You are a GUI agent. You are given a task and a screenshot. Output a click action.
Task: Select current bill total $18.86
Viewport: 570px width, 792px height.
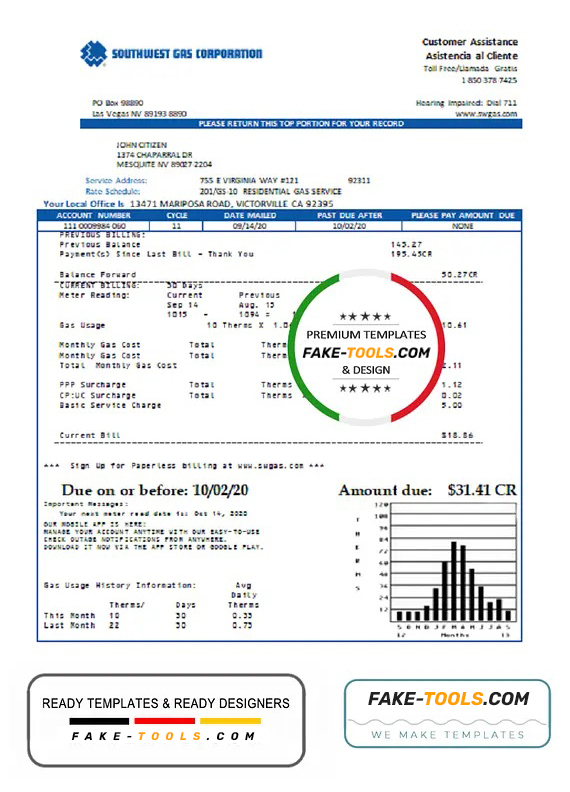click(x=457, y=435)
